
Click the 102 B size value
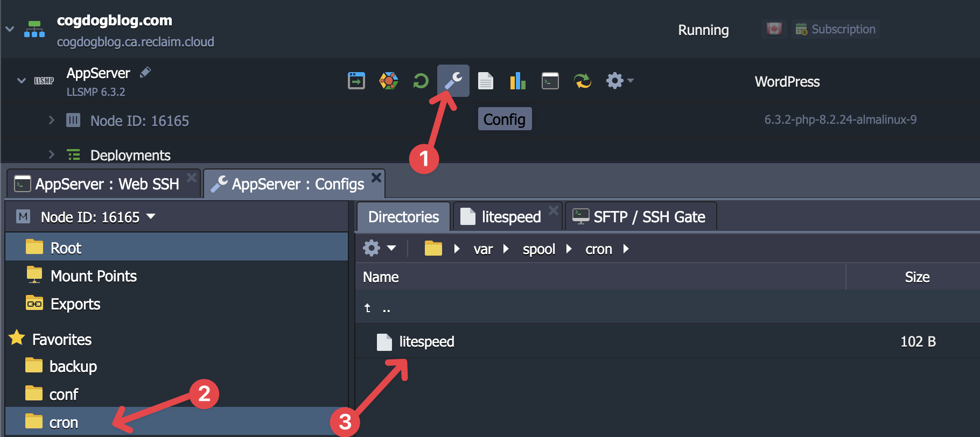click(x=918, y=341)
